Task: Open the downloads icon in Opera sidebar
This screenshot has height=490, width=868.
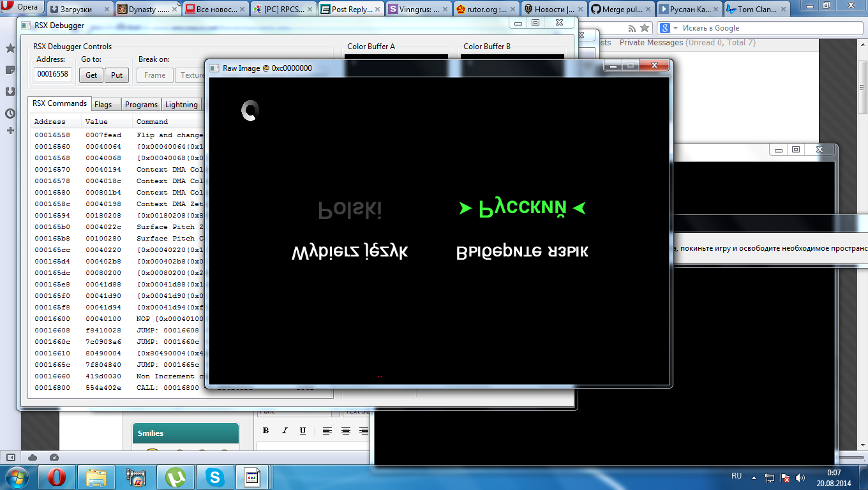Action: tap(10, 91)
